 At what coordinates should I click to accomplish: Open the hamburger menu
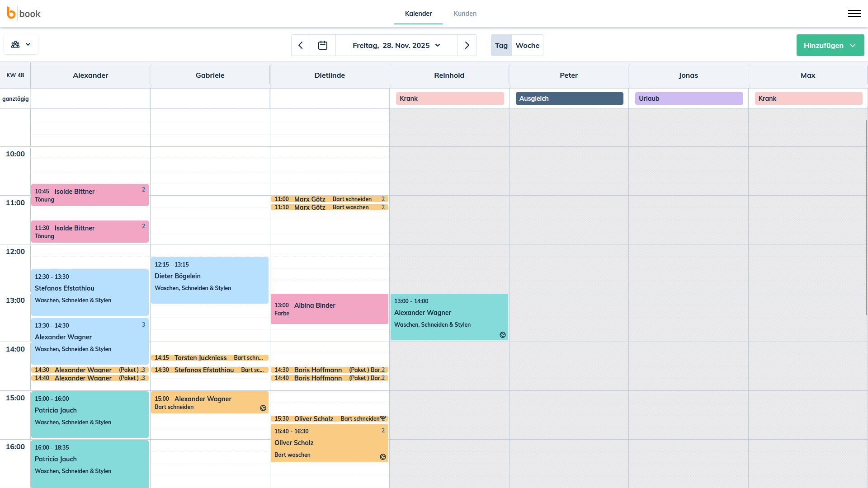(x=854, y=14)
